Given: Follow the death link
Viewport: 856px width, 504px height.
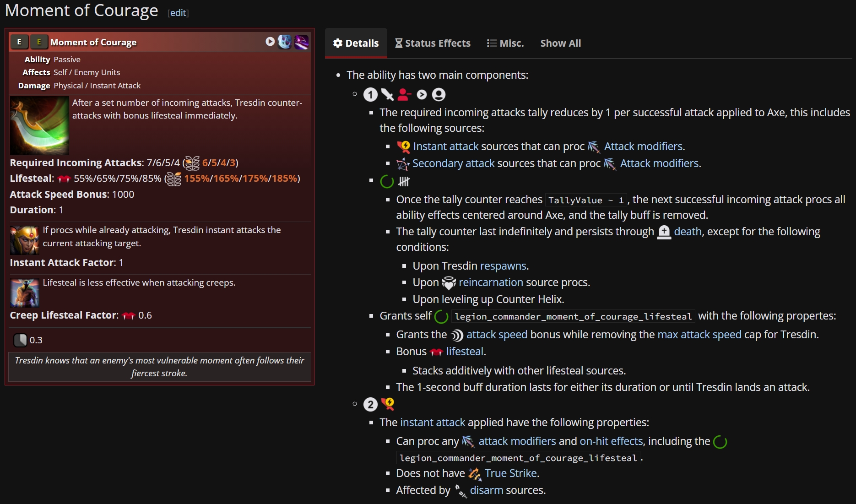Looking at the screenshot, I should [688, 232].
